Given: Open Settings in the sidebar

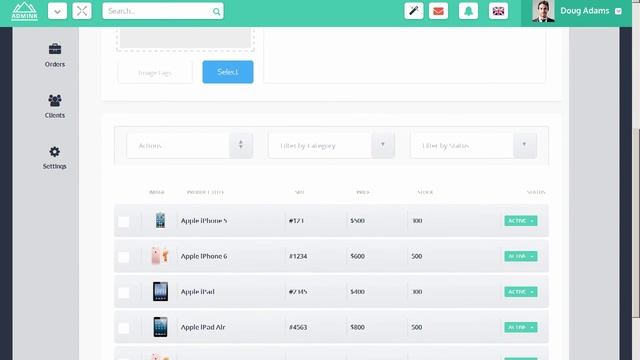Looking at the screenshot, I should pyautogui.click(x=55, y=158).
